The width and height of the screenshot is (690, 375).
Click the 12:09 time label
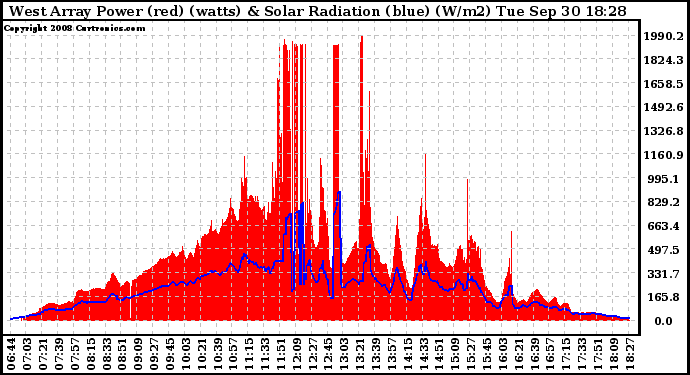pos(297,354)
